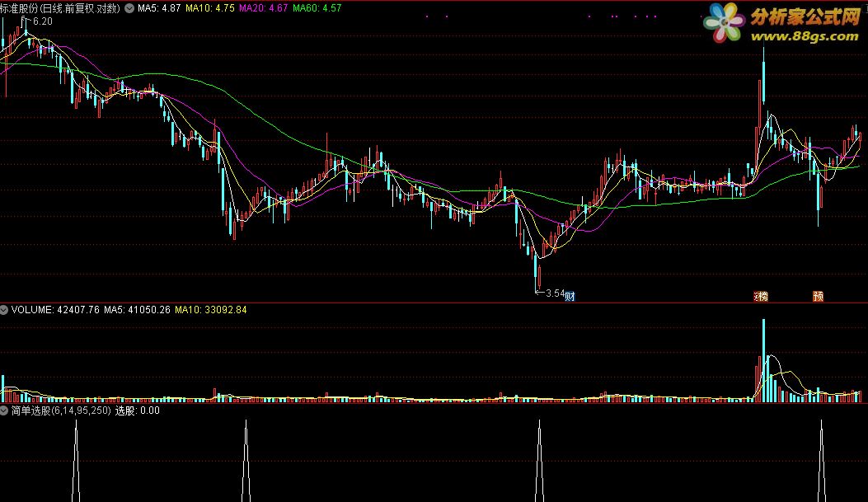
Task: Click the volume MA10: 33092.84 label
Action: point(211,310)
